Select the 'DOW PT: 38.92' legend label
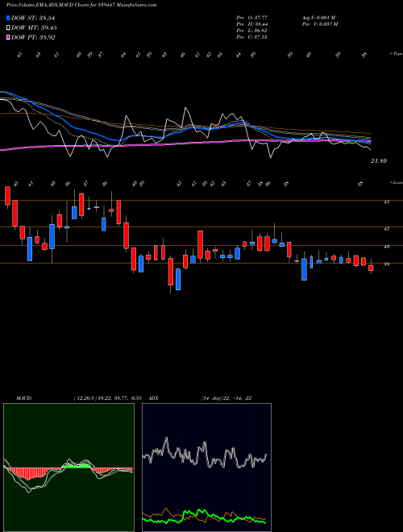The height and width of the screenshot is (532, 403). tap(33, 37)
